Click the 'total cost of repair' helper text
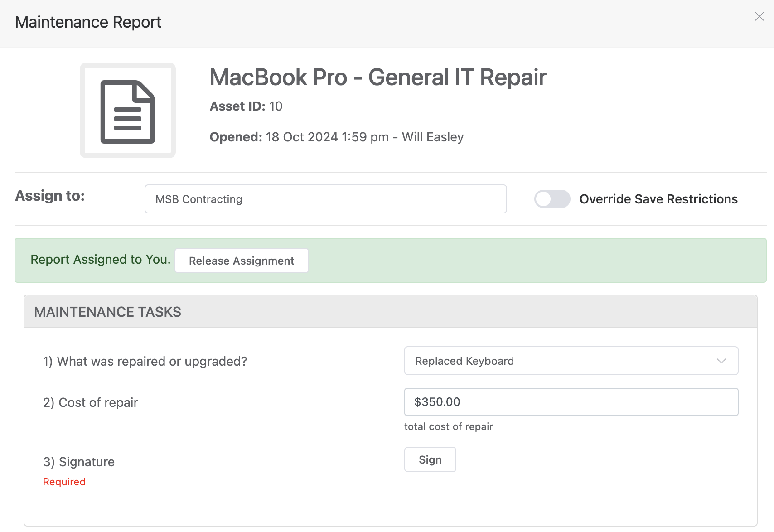Viewport: 774px width, 532px height. [x=448, y=426]
